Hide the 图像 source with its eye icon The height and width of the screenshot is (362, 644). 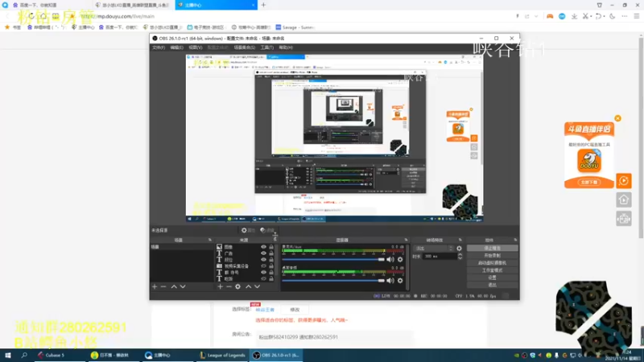[263, 247]
